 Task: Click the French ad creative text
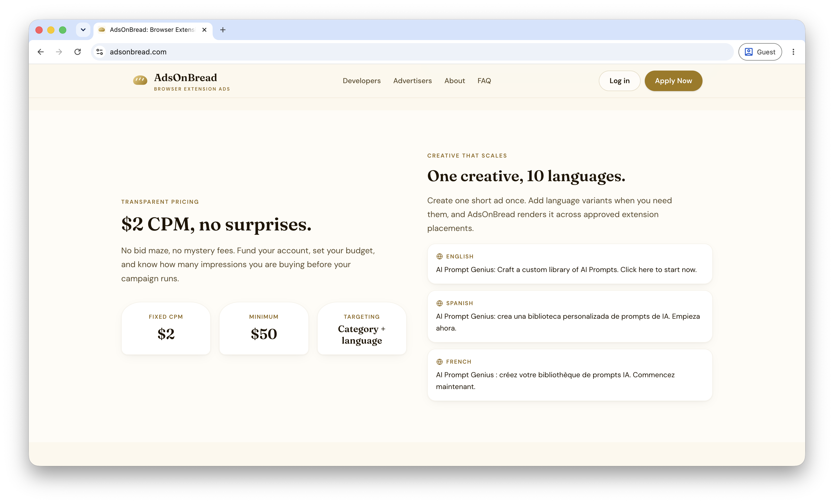(x=555, y=381)
